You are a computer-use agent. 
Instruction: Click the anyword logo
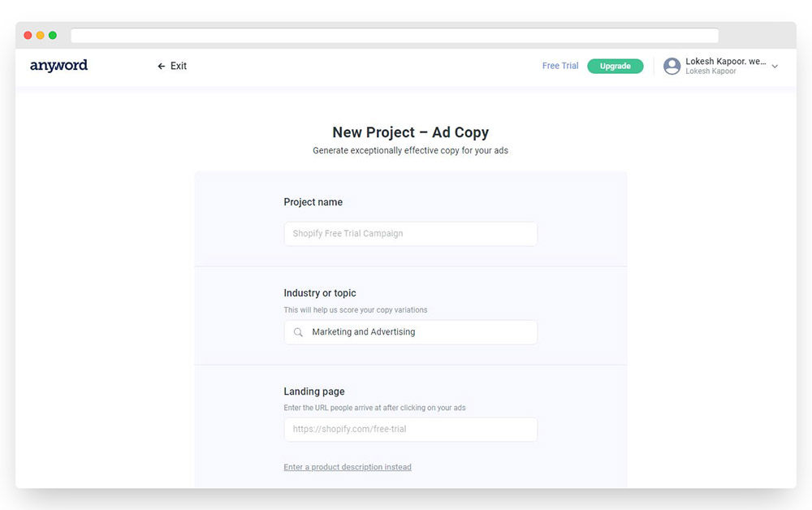point(58,65)
